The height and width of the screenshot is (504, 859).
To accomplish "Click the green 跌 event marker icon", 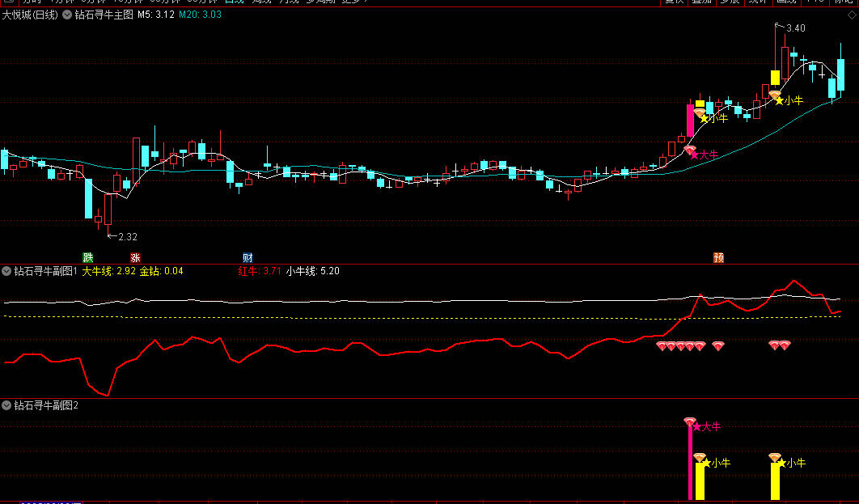I will [87, 257].
